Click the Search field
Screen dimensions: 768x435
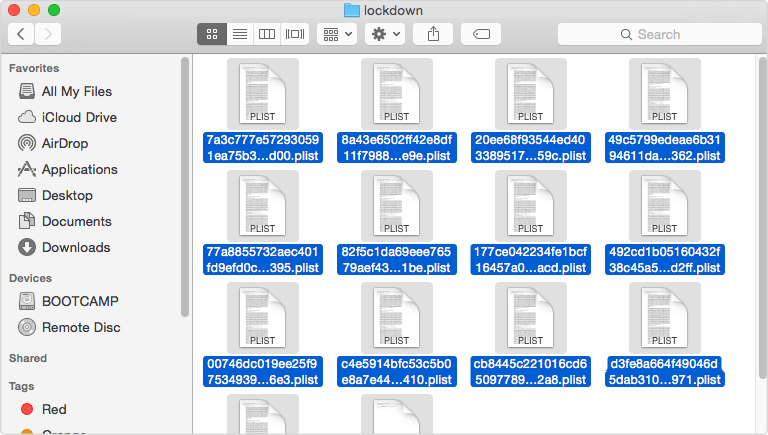[660, 34]
